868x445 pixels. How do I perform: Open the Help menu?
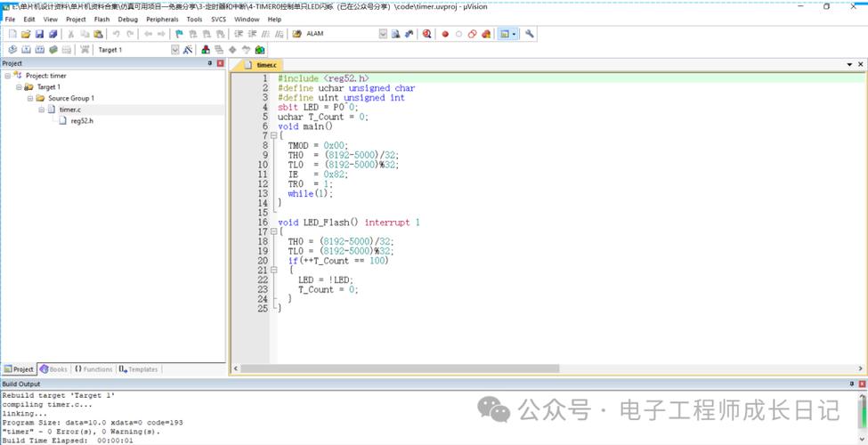[274, 20]
